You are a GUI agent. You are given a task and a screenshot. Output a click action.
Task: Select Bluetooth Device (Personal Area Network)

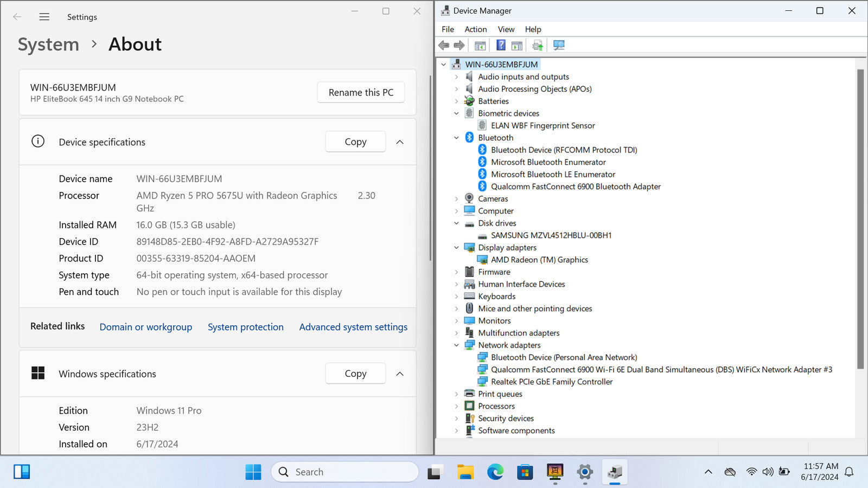click(x=564, y=357)
